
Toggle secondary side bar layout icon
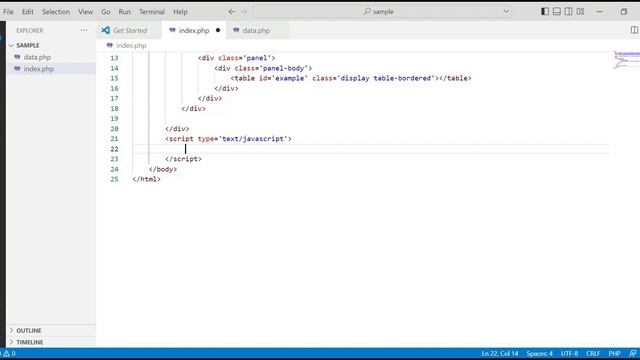(x=568, y=11)
